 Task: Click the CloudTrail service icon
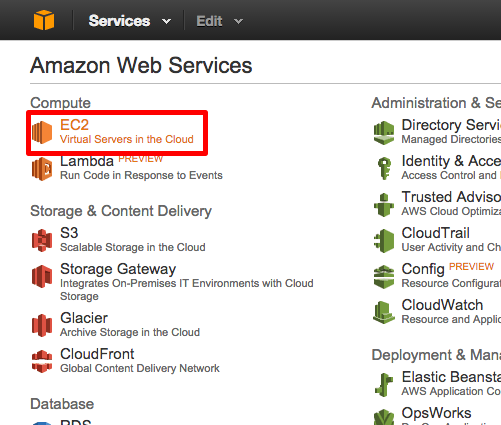pos(384,241)
